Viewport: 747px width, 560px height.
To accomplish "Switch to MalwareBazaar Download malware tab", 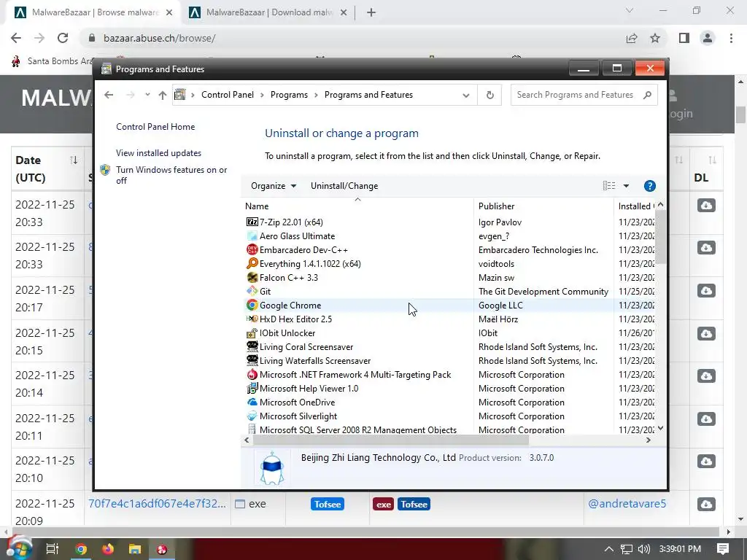I will point(268,12).
